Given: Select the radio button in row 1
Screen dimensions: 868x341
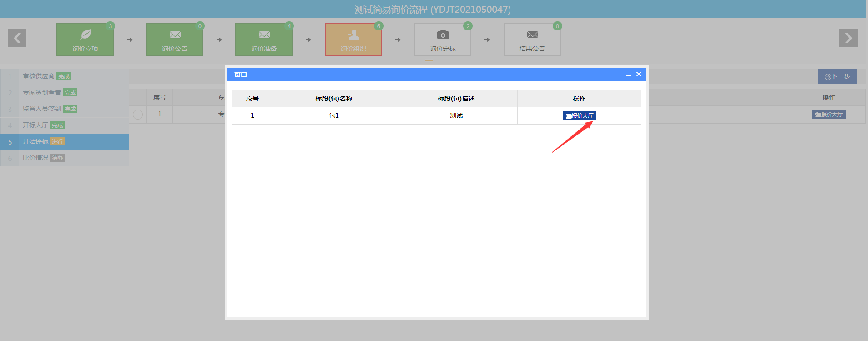Looking at the screenshot, I should coord(138,115).
